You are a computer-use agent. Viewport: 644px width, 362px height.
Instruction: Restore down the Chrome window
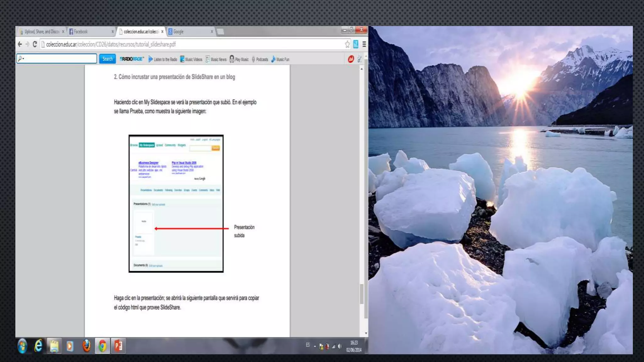click(x=352, y=30)
